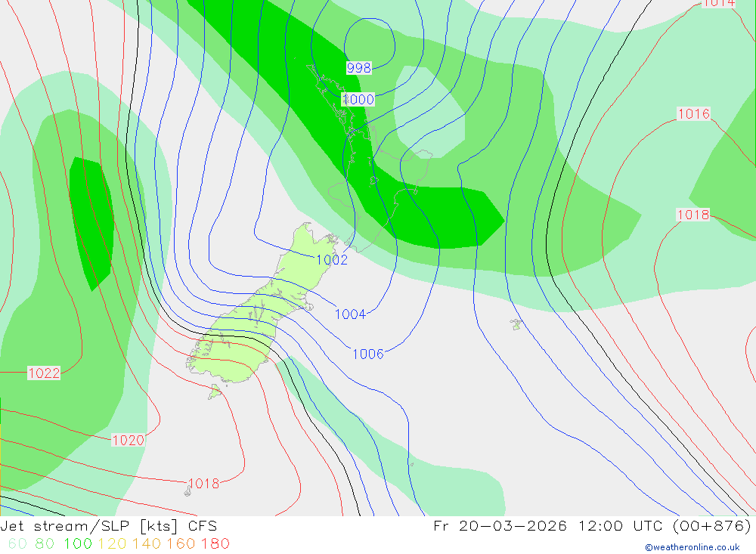Click the 80 kts legend value
This screenshot has height=554, width=756.
[x=45, y=544]
